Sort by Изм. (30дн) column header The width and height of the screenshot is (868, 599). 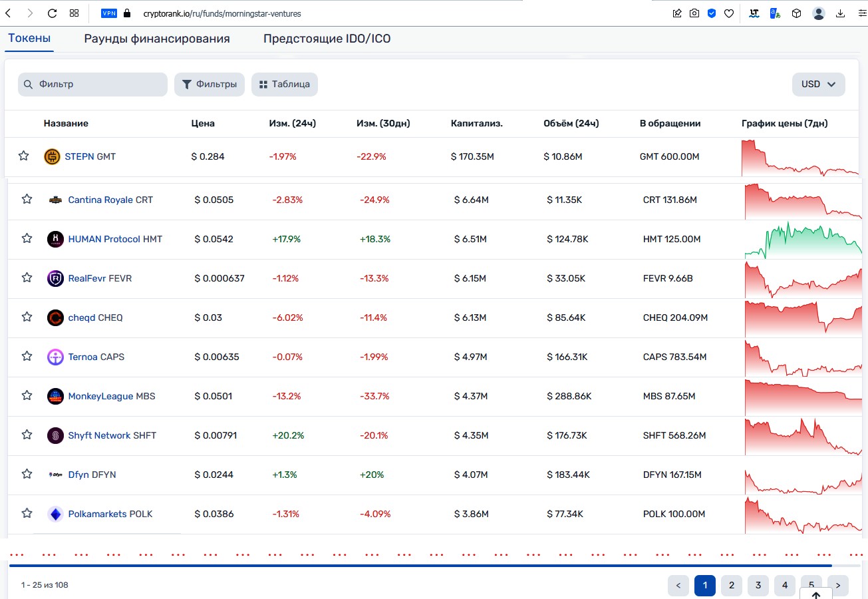[383, 123]
